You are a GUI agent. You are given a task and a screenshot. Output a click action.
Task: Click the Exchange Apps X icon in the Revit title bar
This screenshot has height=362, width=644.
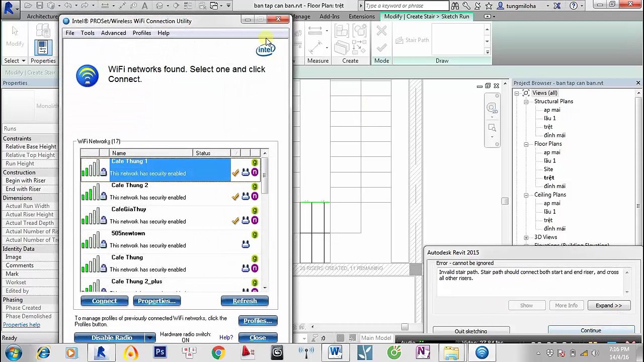[x=557, y=6]
